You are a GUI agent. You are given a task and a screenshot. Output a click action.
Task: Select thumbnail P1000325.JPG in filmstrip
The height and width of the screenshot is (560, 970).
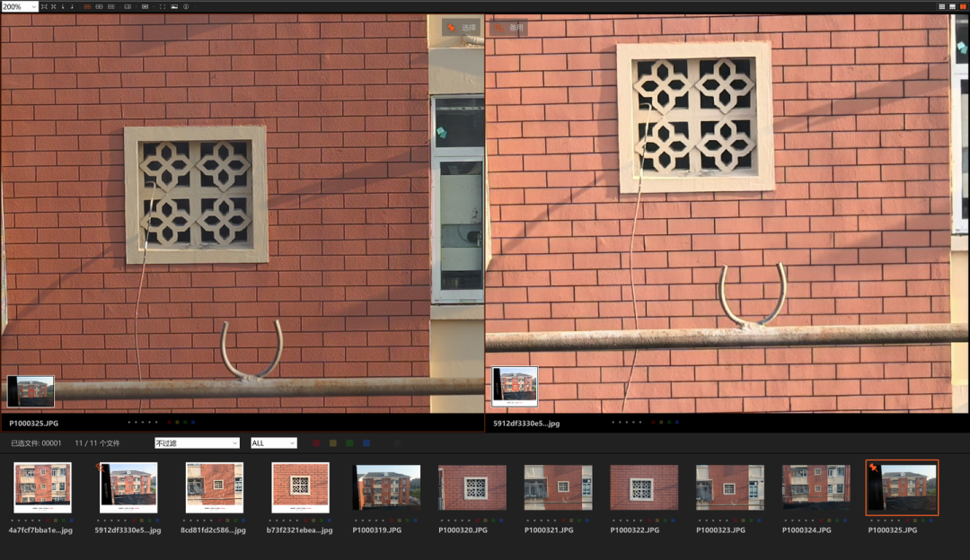pyautogui.click(x=902, y=487)
